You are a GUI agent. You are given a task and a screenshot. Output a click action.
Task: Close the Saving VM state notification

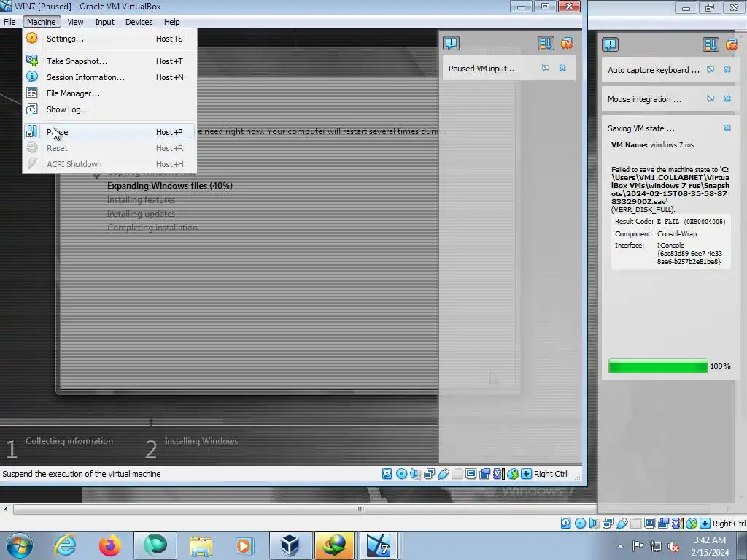click(x=727, y=128)
